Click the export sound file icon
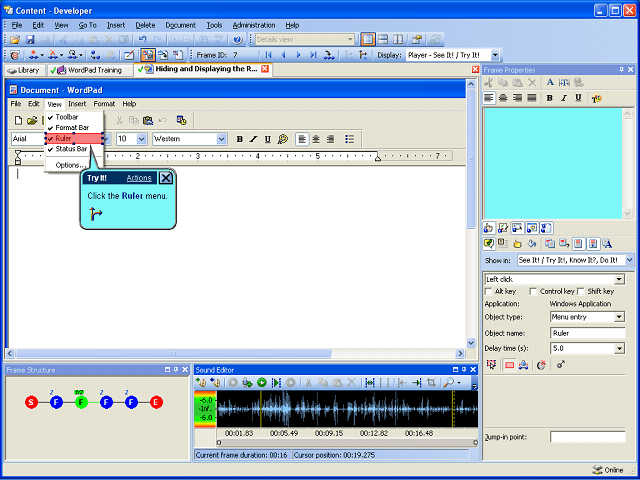The width and height of the screenshot is (640, 480). tap(215, 382)
